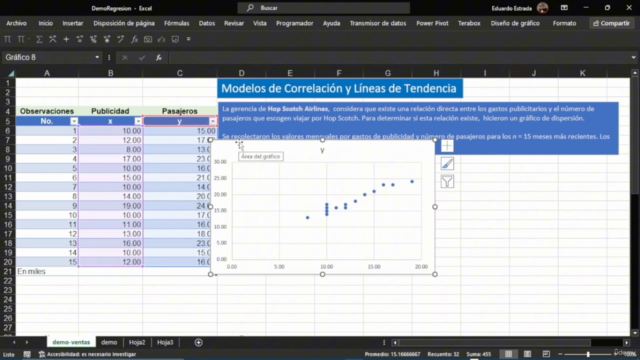Switch to Page Layout view
640x360 pixels.
[x=527, y=354]
